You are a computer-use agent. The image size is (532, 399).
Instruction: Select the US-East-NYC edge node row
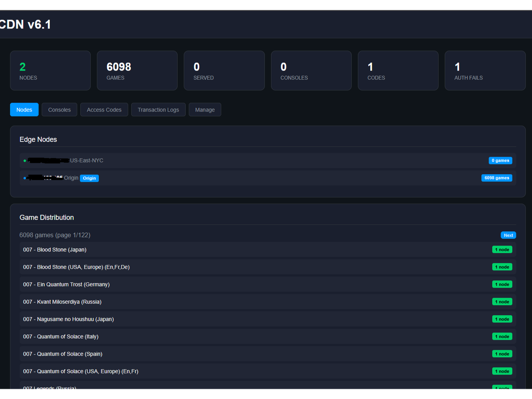click(266, 160)
